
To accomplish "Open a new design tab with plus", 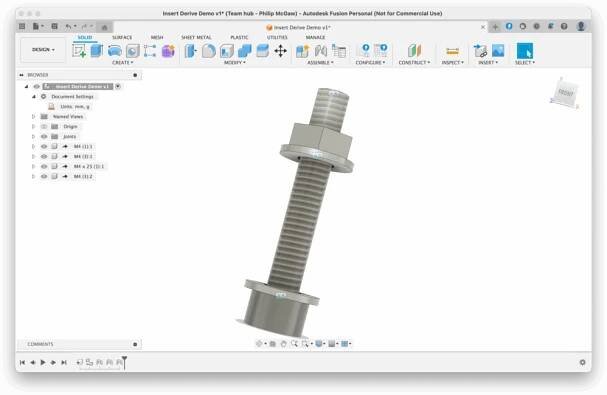I will pos(495,27).
